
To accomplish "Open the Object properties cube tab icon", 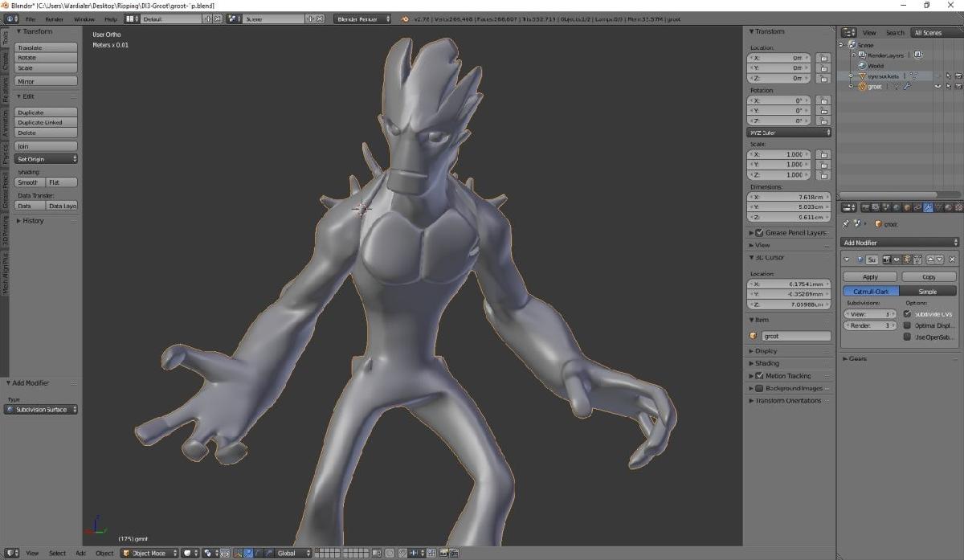I will click(x=908, y=207).
